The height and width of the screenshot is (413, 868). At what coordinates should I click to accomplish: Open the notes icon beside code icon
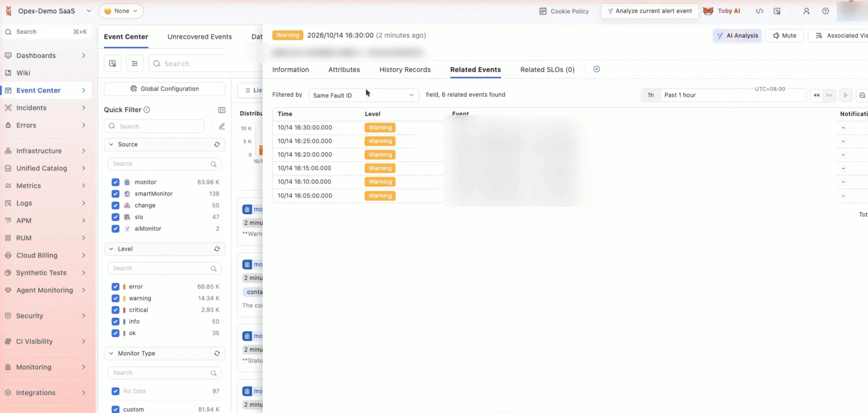click(777, 11)
